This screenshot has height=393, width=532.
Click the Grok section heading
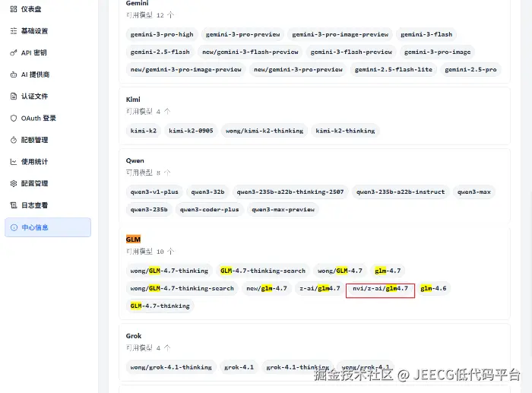click(134, 336)
